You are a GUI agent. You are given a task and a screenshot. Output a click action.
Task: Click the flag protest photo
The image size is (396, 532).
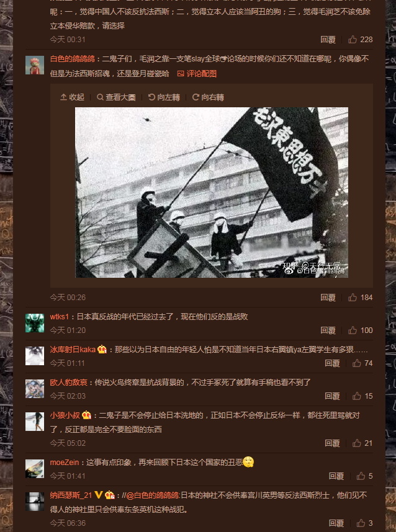(x=212, y=192)
